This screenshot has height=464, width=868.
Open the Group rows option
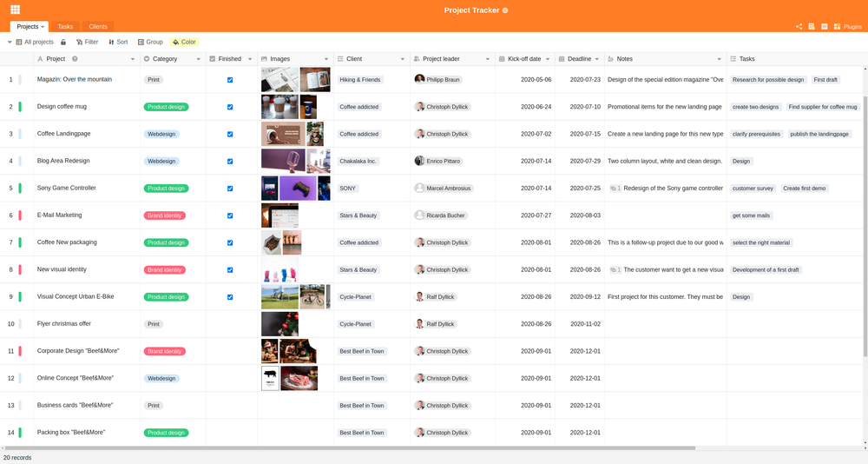tap(150, 42)
